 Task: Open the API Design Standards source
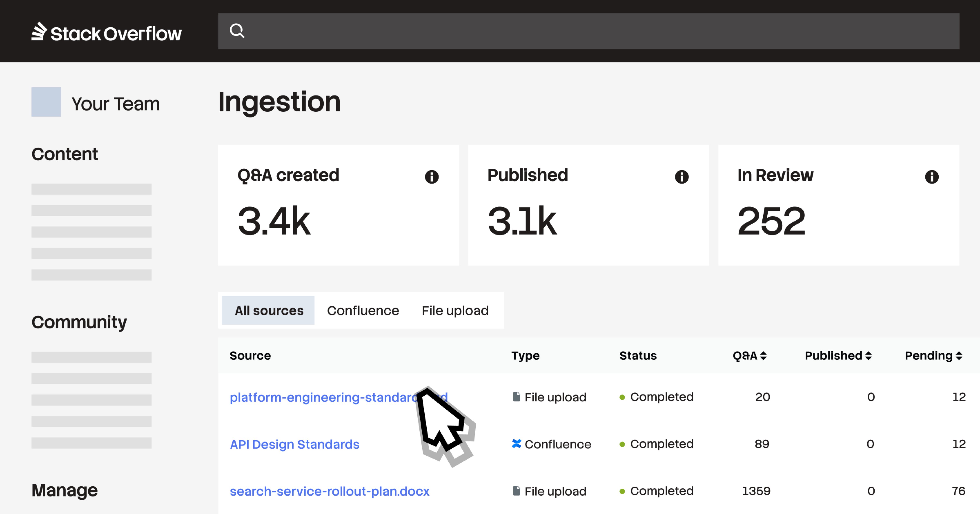click(x=295, y=444)
